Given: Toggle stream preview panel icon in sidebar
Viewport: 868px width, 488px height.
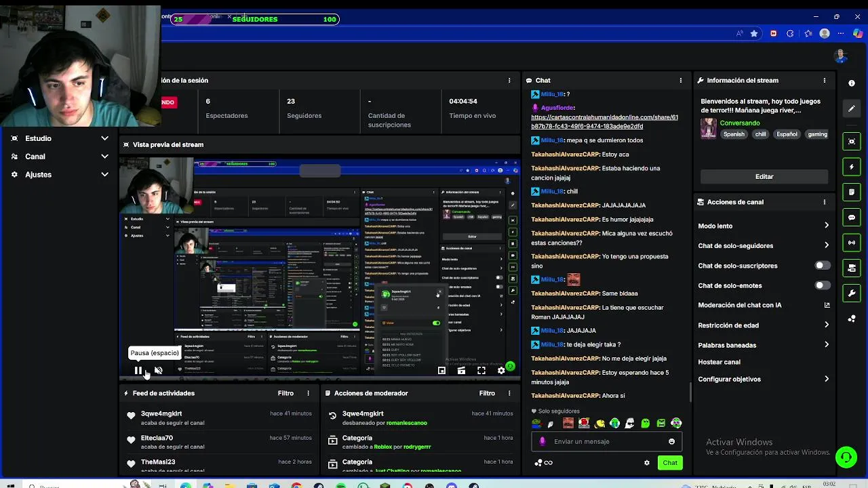Looking at the screenshot, I should [852, 141].
